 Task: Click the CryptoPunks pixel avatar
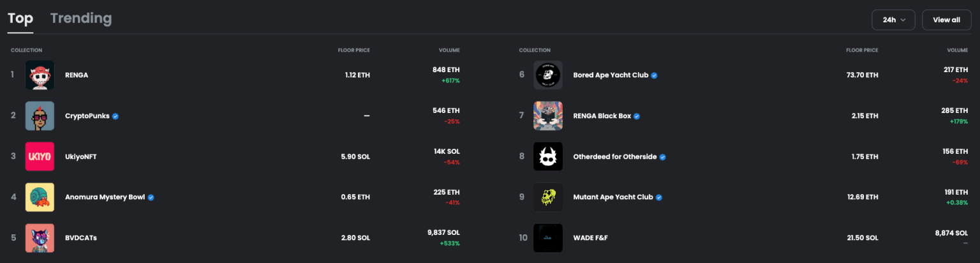click(x=40, y=116)
